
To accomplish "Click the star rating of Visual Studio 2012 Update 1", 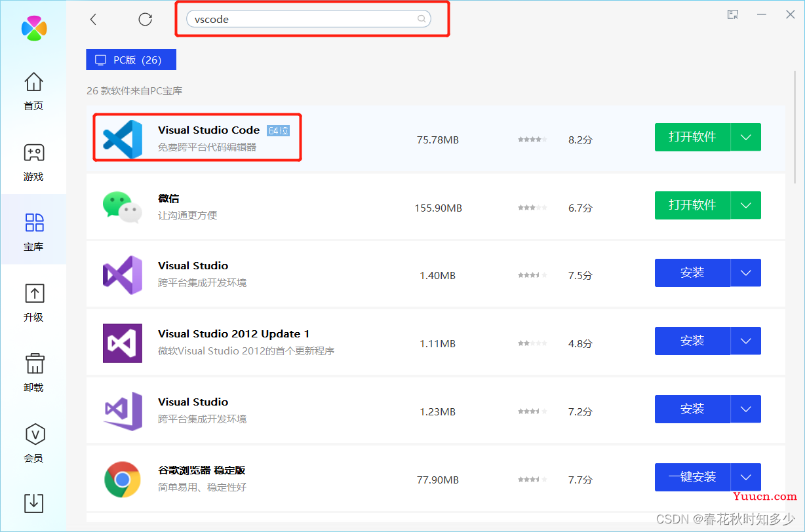I will 532,343.
